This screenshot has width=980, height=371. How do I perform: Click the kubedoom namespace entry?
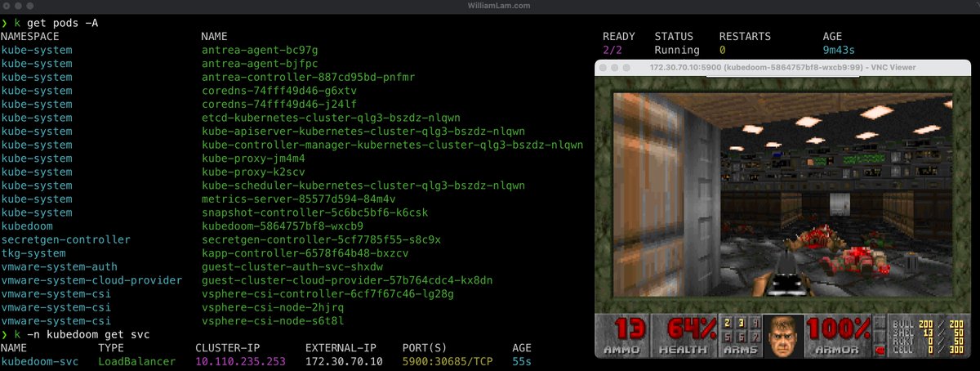(29, 226)
